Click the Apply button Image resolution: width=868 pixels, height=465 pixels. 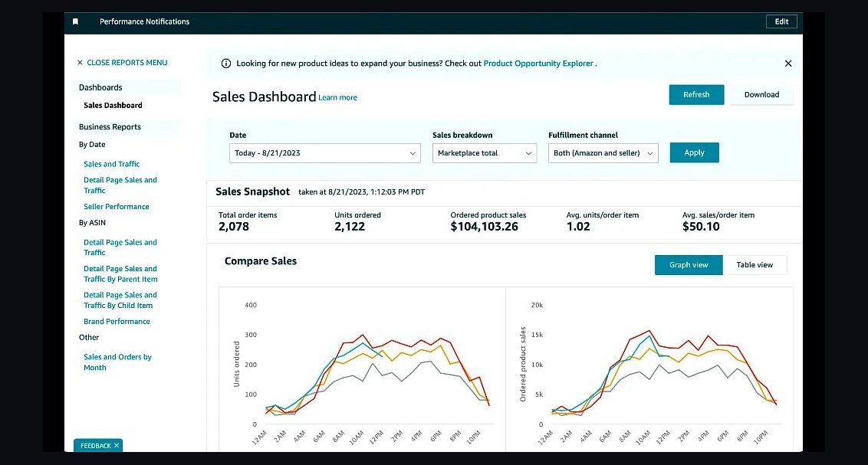pos(694,152)
